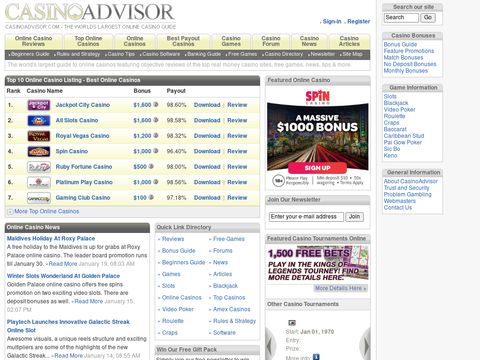Click Review for Gaming Club Casino

pyautogui.click(x=237, y=198)
